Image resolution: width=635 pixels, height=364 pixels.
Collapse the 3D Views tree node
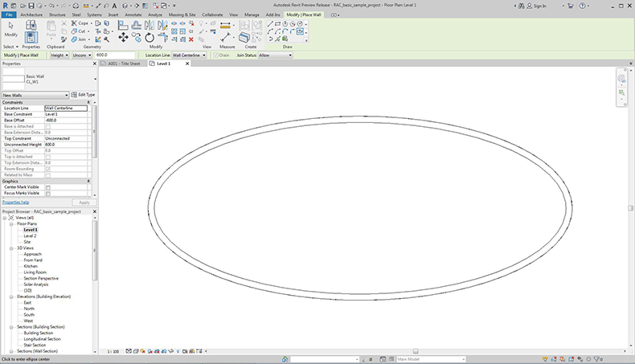point(11,248)
